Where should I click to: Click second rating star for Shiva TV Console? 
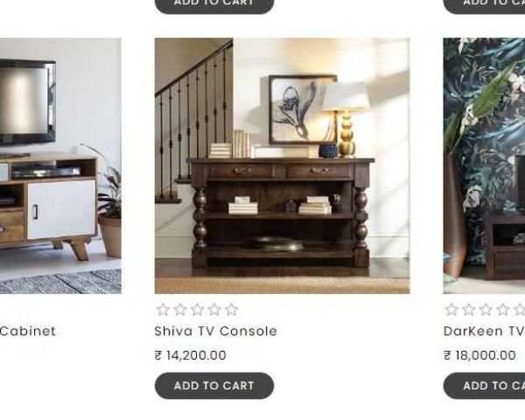pos(180,310)
